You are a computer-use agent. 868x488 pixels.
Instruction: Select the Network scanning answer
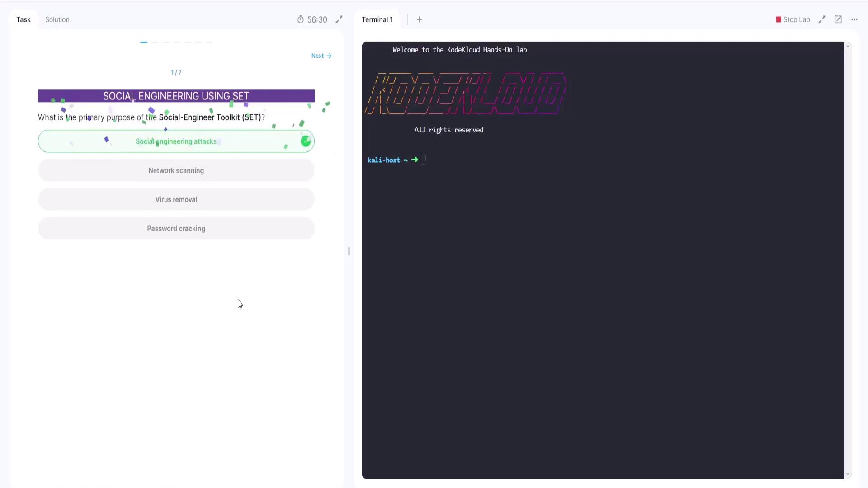click(176, 170)
